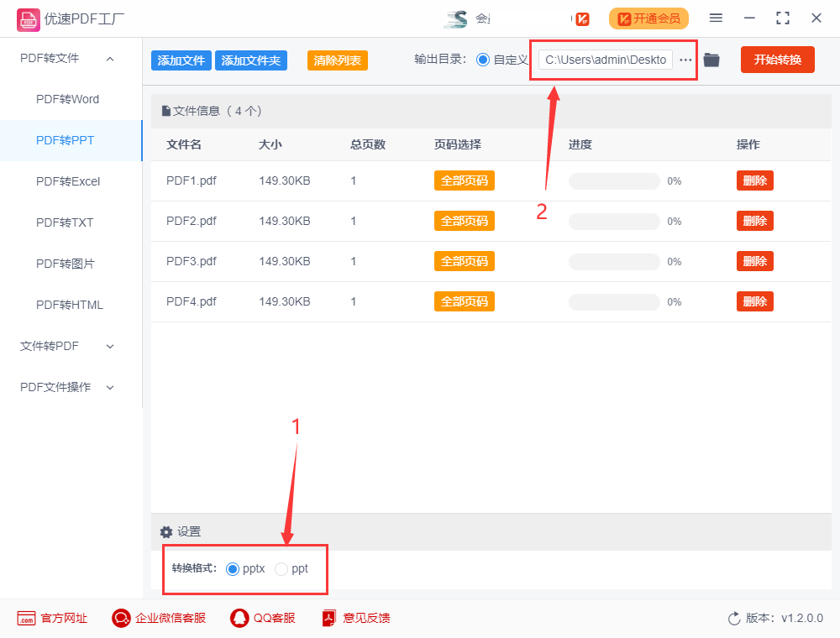
Task: Click the PDF3.pdf file name
Action: [192, 261]
